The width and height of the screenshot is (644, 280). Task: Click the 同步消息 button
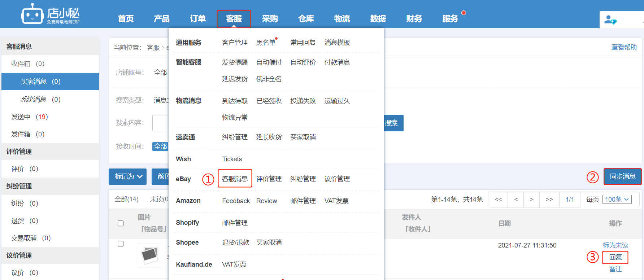pos(623,176)
